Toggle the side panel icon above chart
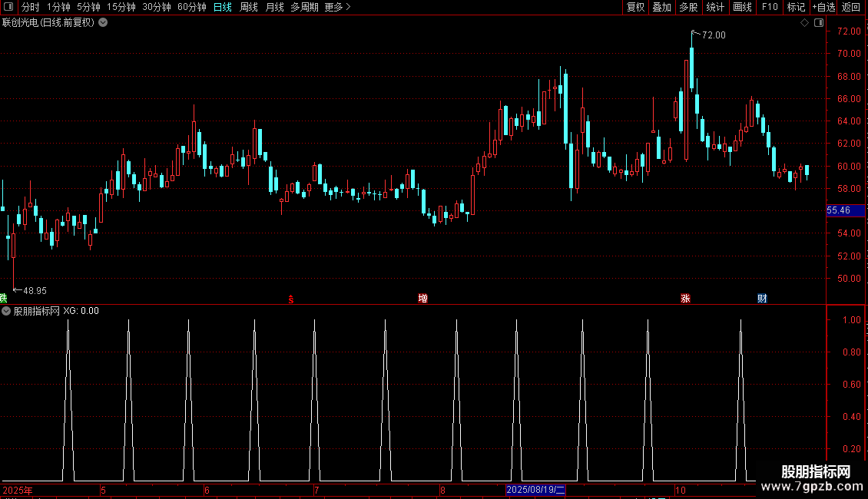The width and height of the screenshot is (868, 499). pyautogui.click(x=819, y=23)
